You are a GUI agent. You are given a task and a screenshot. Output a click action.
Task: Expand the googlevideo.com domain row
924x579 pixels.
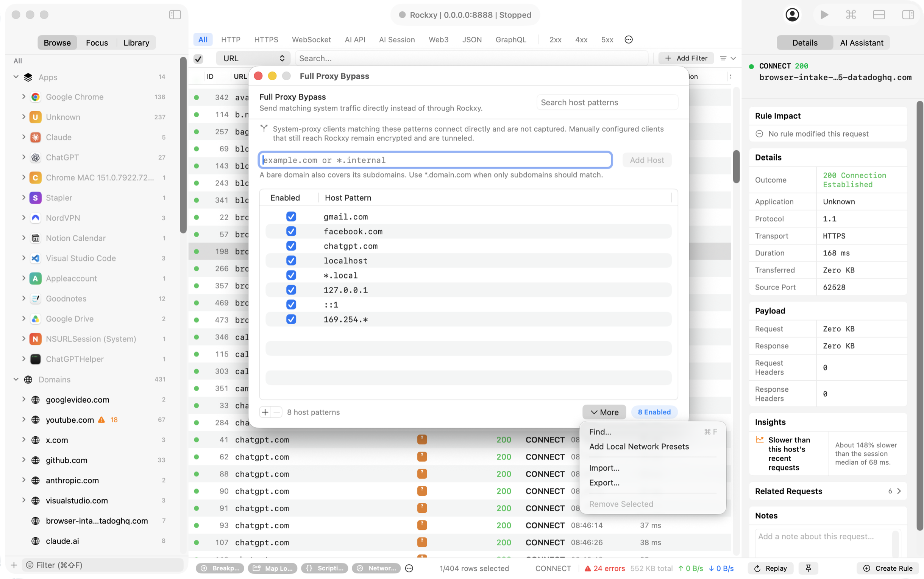[24, 399]
